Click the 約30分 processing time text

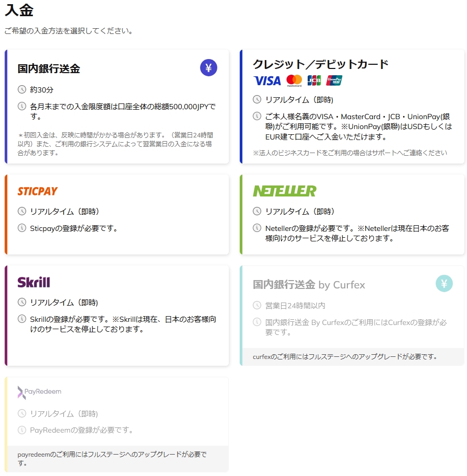point(42,90)
